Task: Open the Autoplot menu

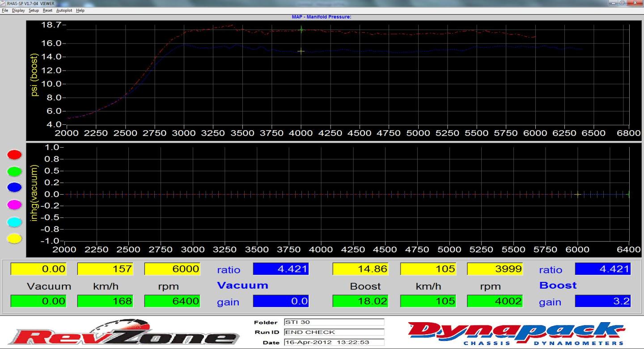Action: coord(64,10)
